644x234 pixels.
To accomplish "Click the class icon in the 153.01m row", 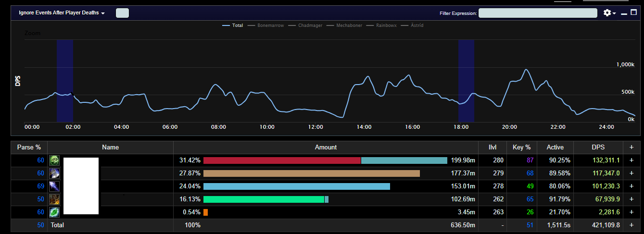I will 54,186.
